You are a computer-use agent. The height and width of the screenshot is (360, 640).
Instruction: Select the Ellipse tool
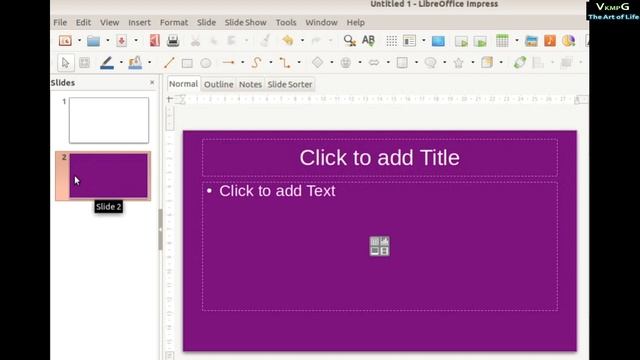click(x=206, y=63)
